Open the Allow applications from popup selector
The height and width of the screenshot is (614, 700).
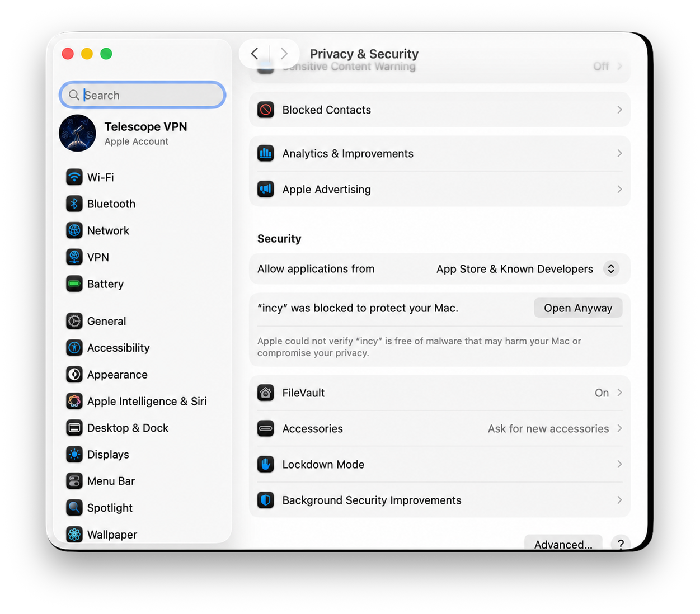pyautogui.click(x=611, y=269)
